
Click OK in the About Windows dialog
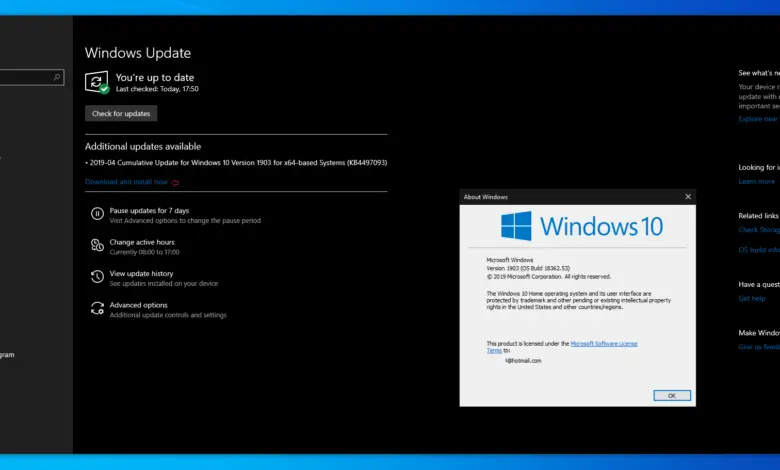(x=672, y=395)
